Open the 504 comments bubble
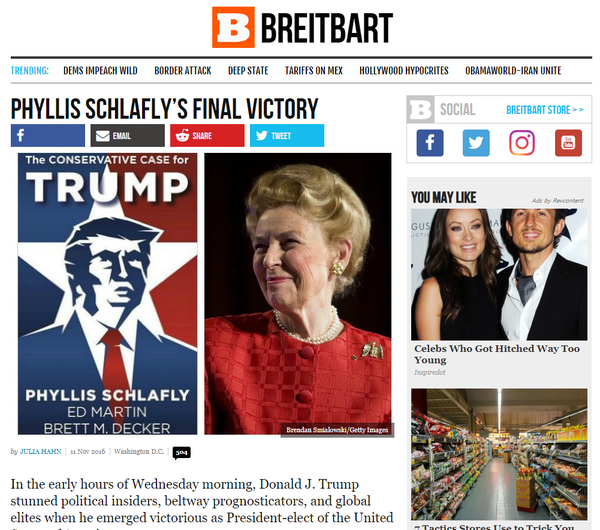This screenshot has width=600, height=530. tap(181, 453)
